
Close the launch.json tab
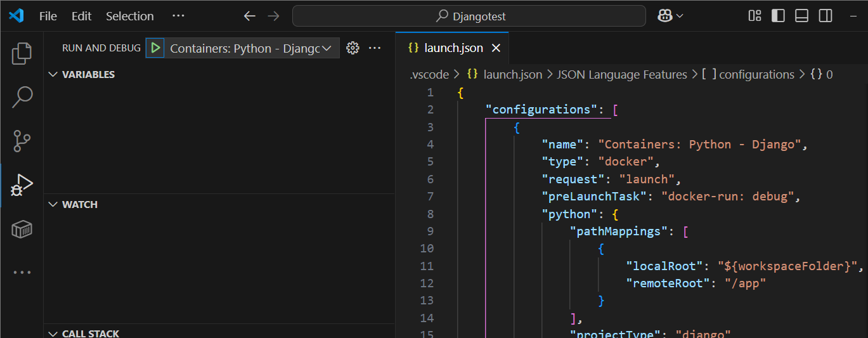(496, 48)
